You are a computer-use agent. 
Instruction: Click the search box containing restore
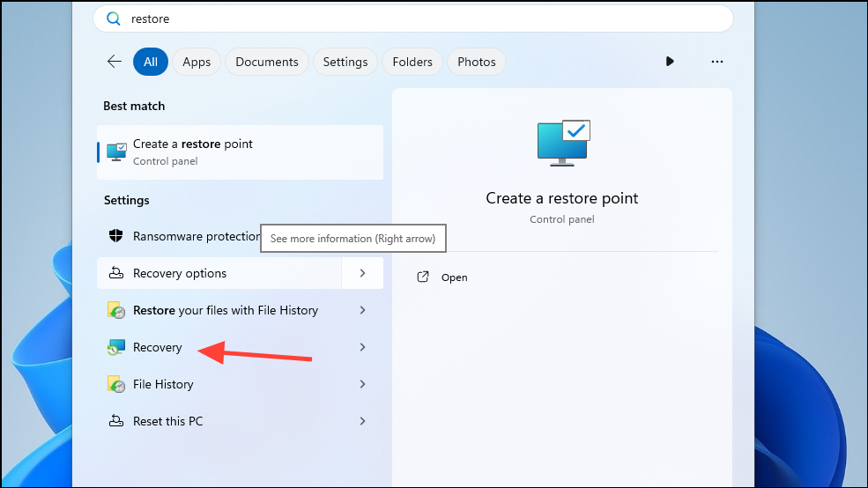tap(413, 18)
